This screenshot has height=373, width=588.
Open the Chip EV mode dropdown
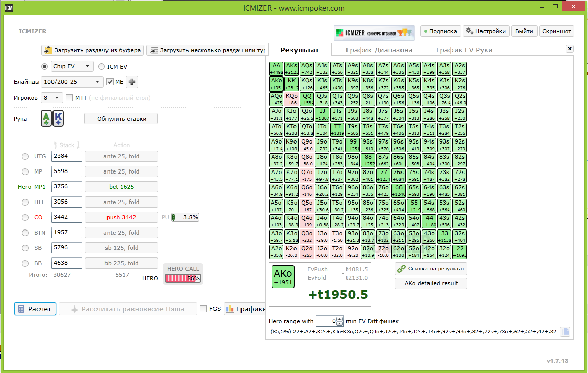[72, 66]
